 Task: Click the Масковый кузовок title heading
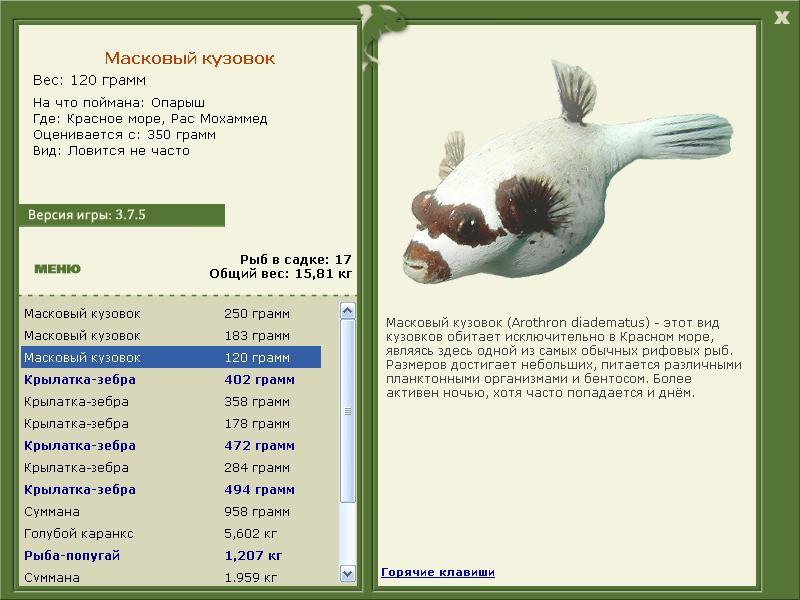click(x=190, y=58)
